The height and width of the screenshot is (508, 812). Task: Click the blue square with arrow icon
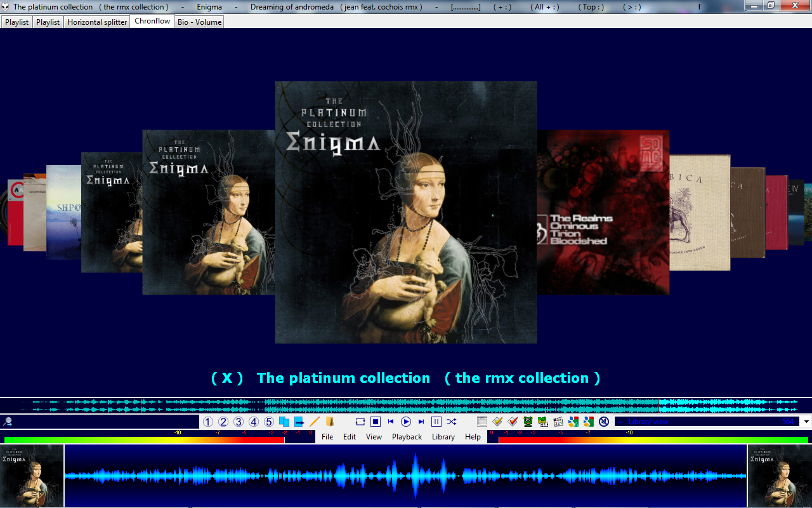(x=299, y=422)
